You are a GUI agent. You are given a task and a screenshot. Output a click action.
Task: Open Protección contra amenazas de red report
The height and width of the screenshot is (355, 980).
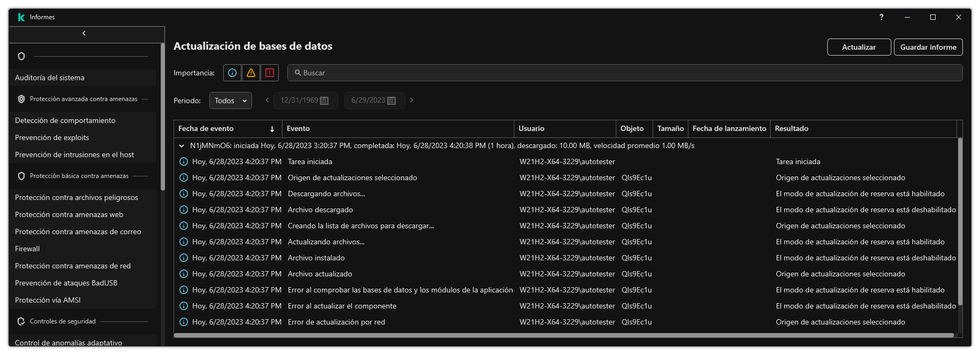(83, 266)
